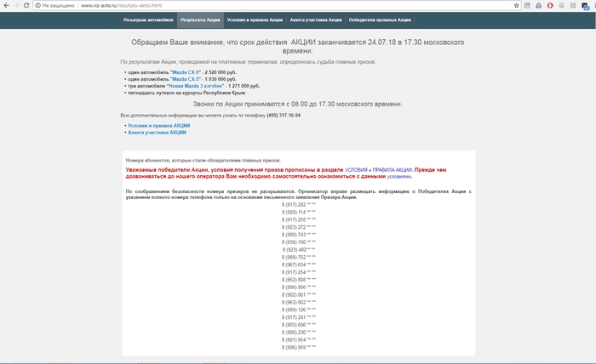This screenshot has width=596, height=364.
Task: Reload the page with the refresh icon
Action: (27, 5)
